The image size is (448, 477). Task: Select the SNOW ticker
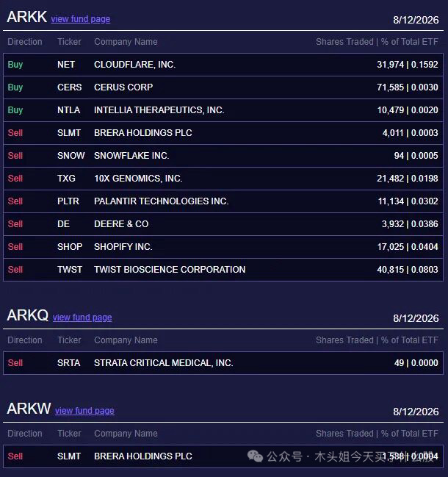point(71,156)
